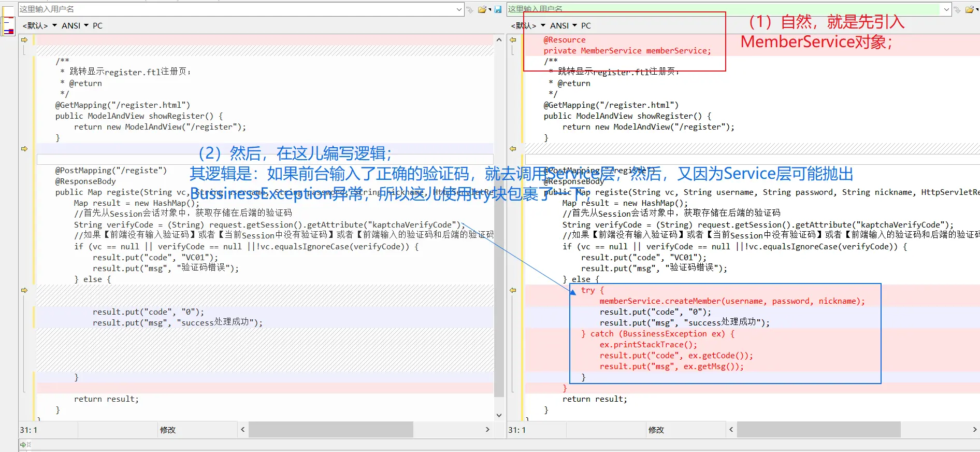Click the green arrow icon in the bottom bar
Screen dimensions: 980x452
tap(23, 445)
